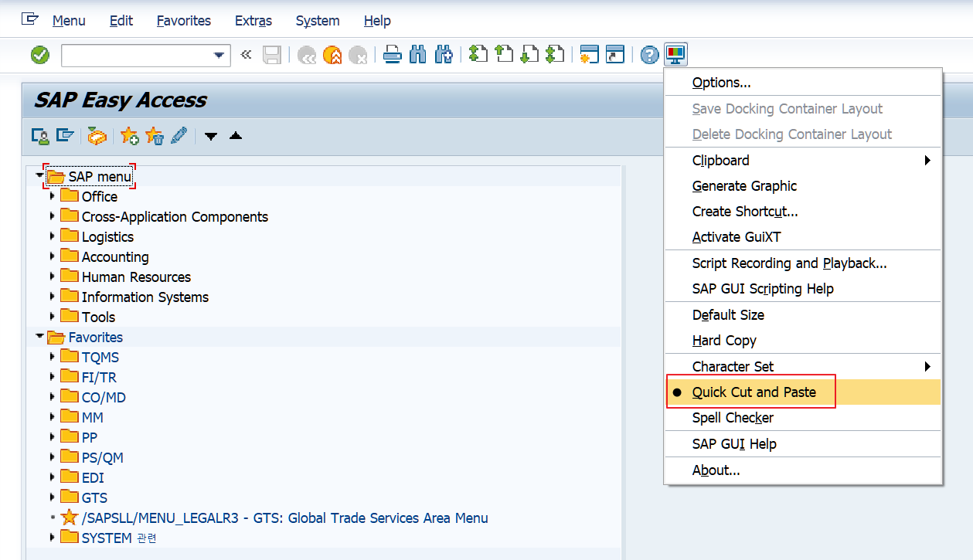Collapse the command field with « arrow
973x560 pixels.
pos(246,55)
